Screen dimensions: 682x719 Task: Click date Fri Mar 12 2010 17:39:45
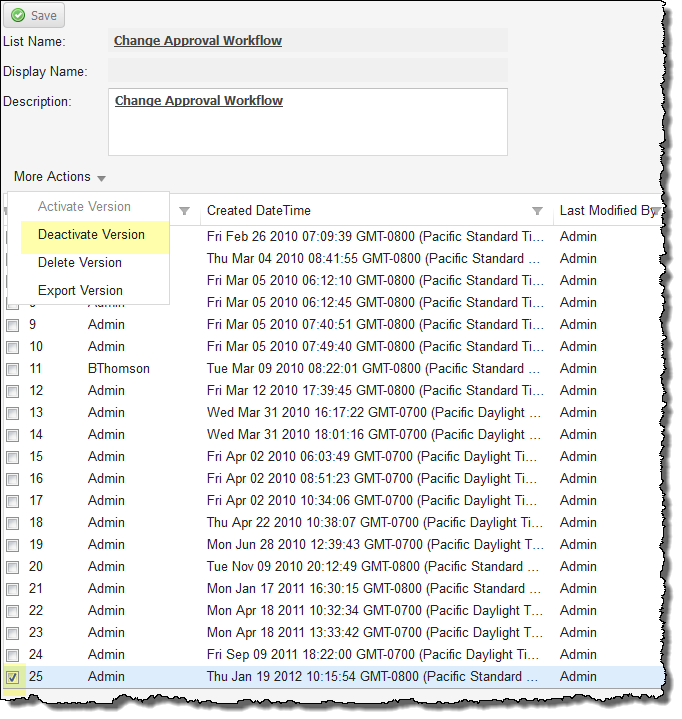[375, 391]
